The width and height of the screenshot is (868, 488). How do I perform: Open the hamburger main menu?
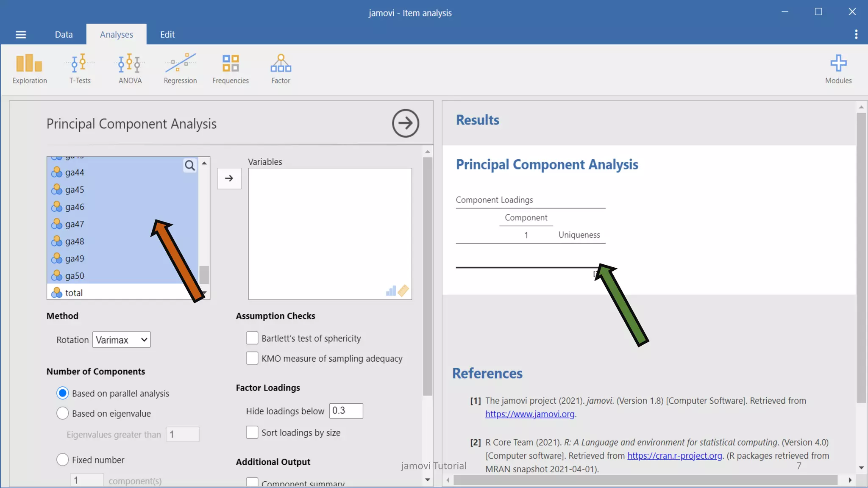tap(21, 35)
